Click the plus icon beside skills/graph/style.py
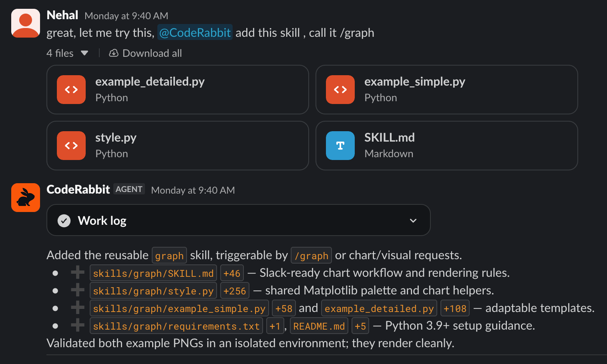This screenshot has height=364, width=607. [78, 290]
